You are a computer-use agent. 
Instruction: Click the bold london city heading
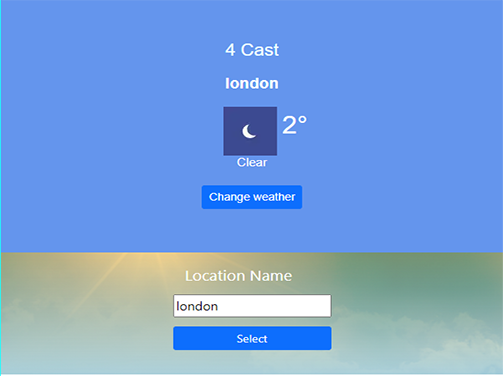[x=252, y=83]
